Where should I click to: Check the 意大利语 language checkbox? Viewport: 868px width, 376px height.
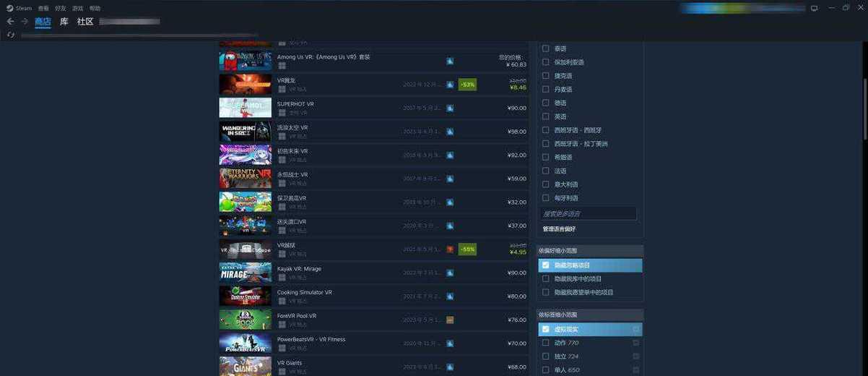[x=546, y=184]
